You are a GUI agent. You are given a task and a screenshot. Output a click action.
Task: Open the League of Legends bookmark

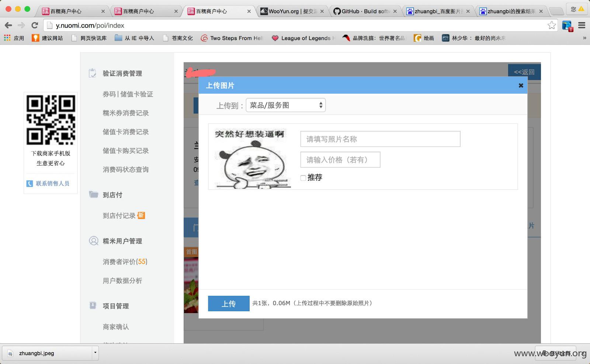[x=303, y=38]
